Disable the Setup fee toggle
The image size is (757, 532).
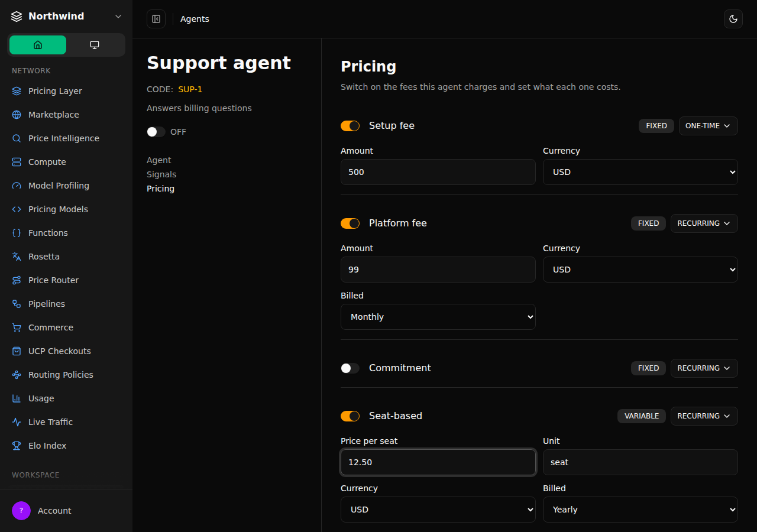pyautogui.click(x=350, y=126)
